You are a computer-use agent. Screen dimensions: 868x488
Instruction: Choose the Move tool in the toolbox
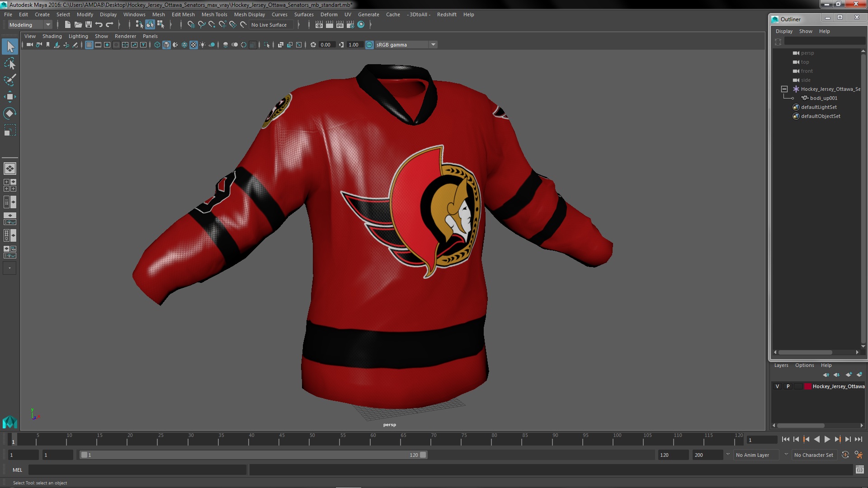(10, 97)
